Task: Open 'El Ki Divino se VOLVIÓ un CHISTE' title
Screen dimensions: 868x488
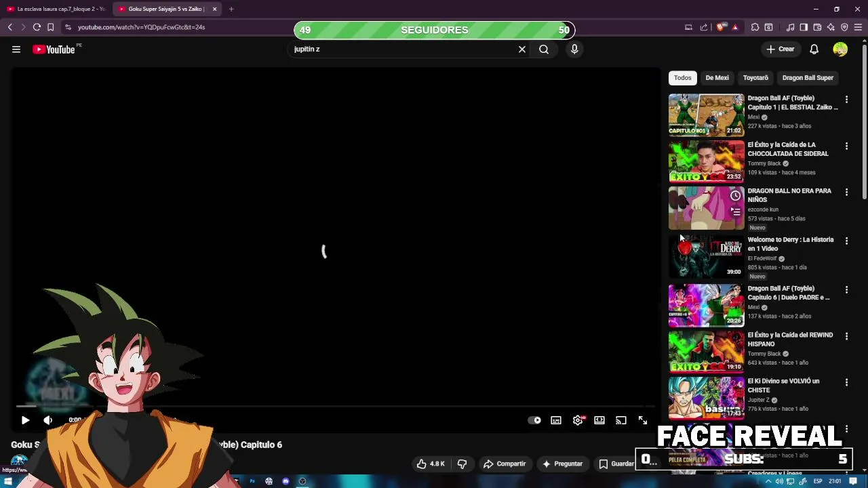Action: pyautogui.click(x=783, y=386)
